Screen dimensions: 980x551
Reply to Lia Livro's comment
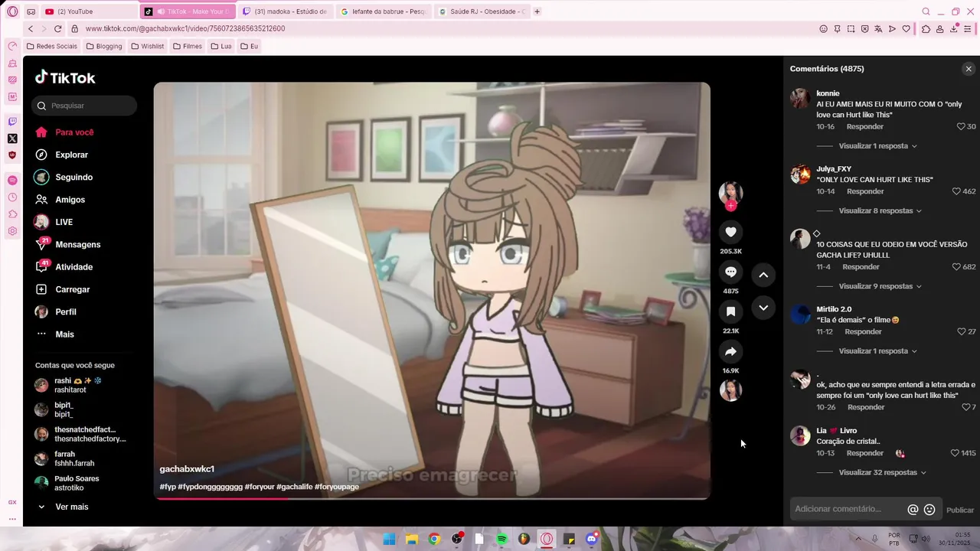click(x=865, y=453)
